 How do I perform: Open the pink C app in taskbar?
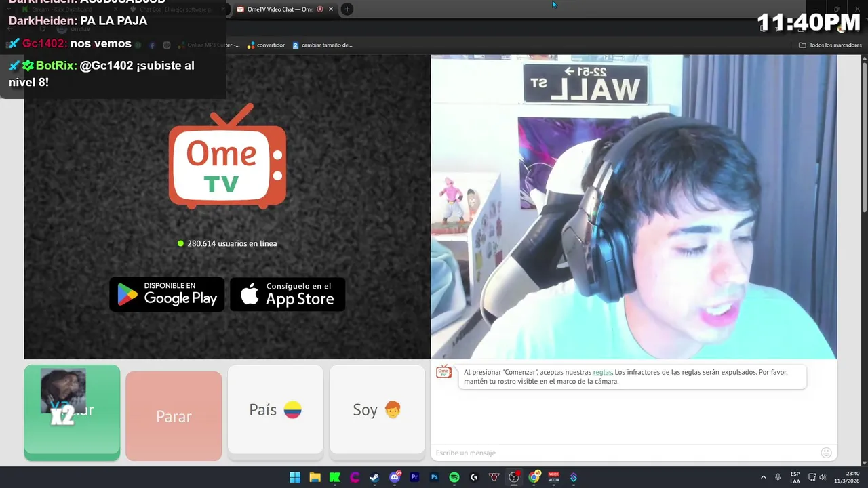tap(355, 477)
